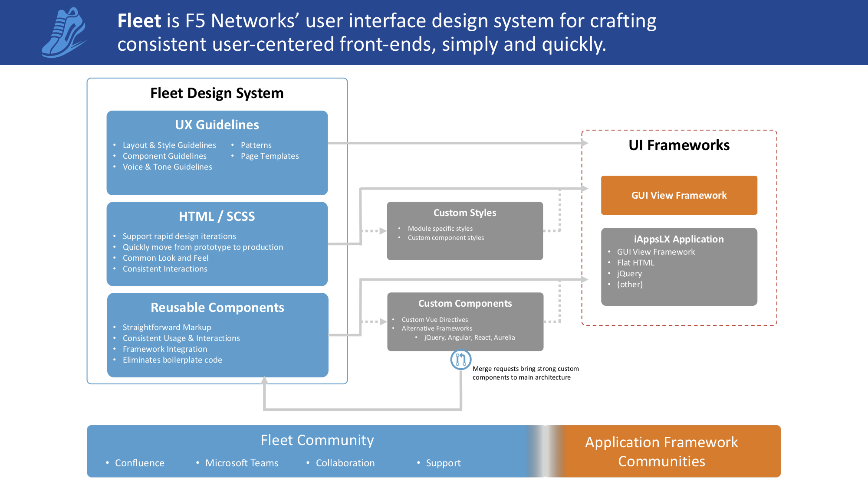Screen dimensions: 868x488
Task: Click Quickly move from prototype to production
Action: coord(203,247)
